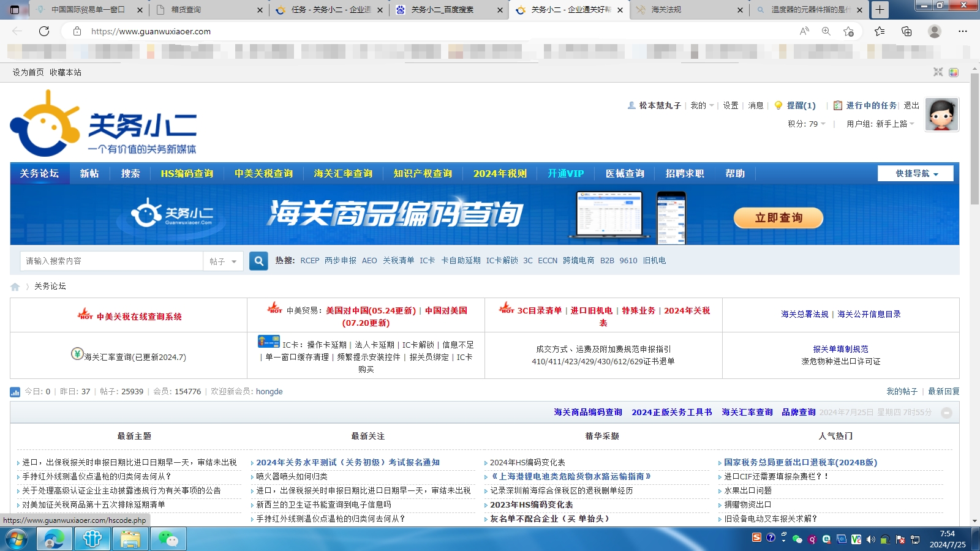The width and height of the screenshot is (980, 551).
Task: Open the browser profile avatar icon
Action: (x=934, y=31)
